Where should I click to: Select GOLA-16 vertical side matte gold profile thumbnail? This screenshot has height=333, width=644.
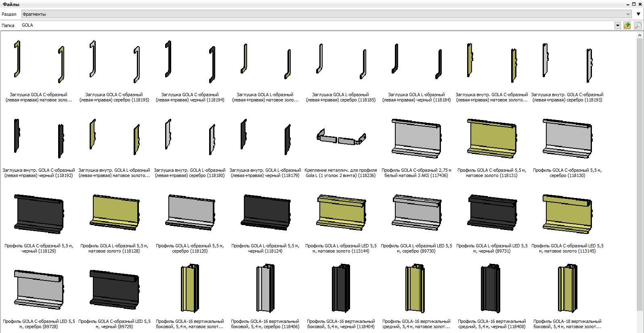pyautogui.click(x=190, y=288)
